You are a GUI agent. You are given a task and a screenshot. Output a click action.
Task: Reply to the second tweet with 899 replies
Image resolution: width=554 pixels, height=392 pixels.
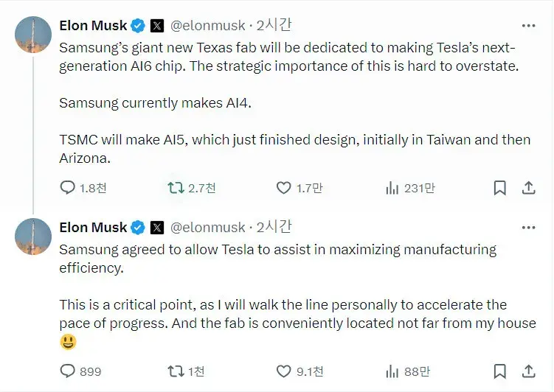pos(68,371)
